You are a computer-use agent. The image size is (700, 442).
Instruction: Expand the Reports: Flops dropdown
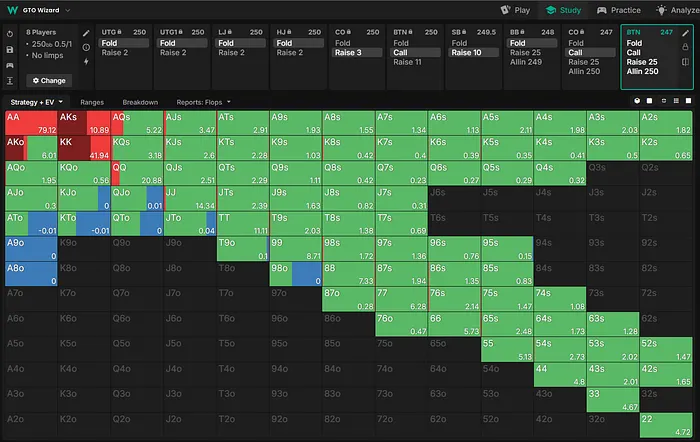pos(204,102)
